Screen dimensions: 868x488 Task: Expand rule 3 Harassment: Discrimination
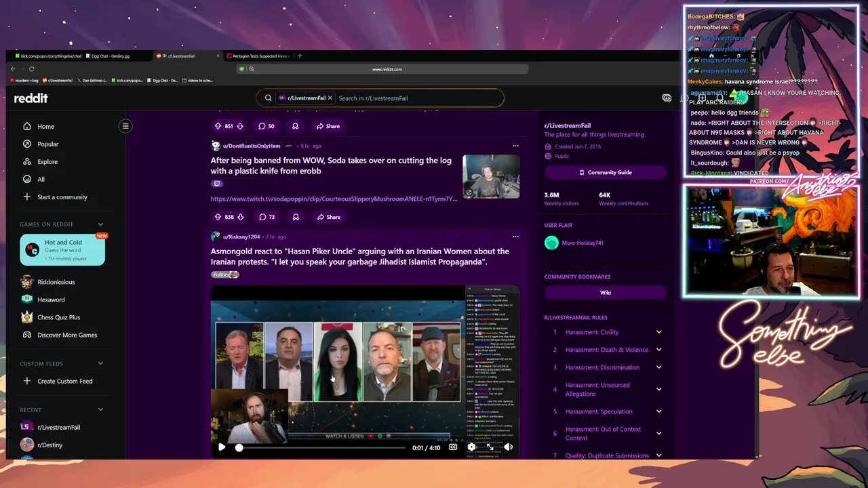point(658,367)
